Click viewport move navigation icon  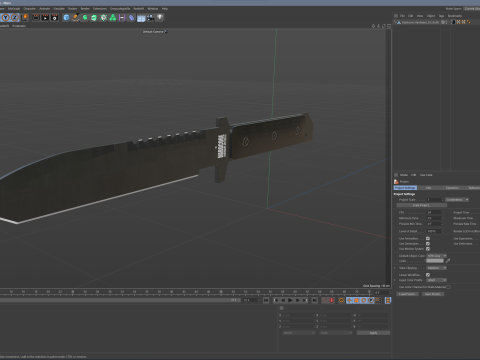[373, 26]
